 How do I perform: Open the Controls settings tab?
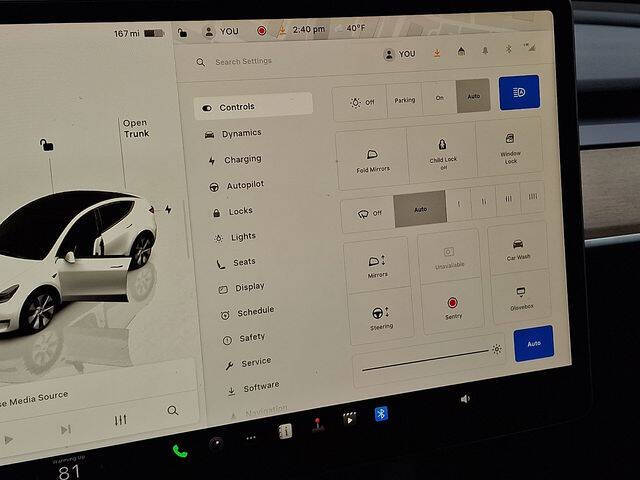(x=253, y=107)
